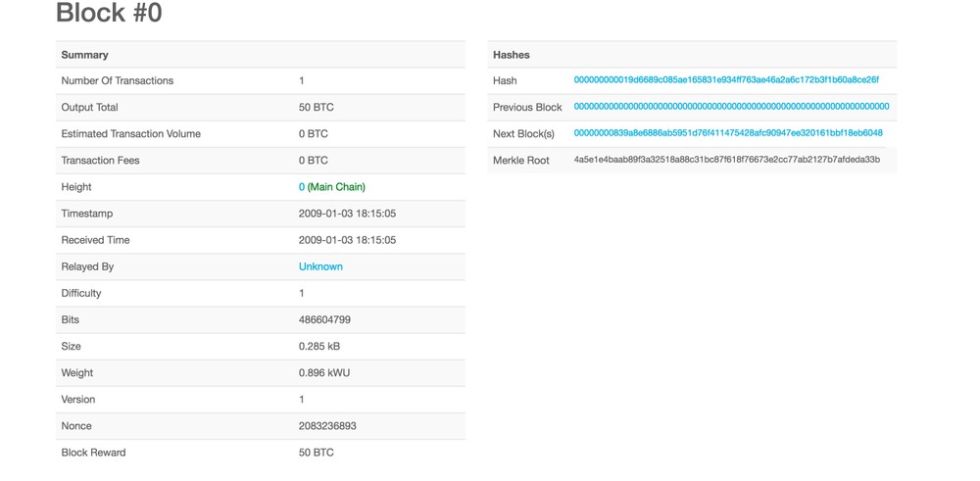Open the Next Block(s) hash link
Viewport: 980px width, 481px height.
click(x=728, y=133)
